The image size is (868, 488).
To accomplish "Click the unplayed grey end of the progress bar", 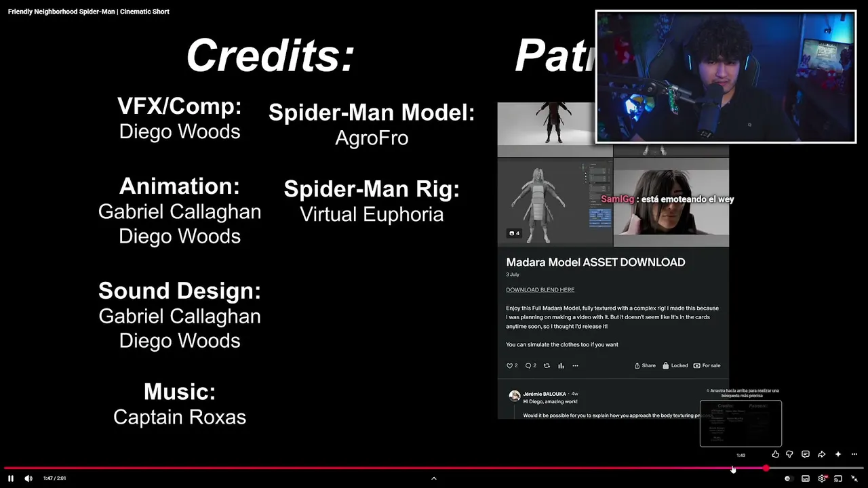I will click(x=816, y=468).
